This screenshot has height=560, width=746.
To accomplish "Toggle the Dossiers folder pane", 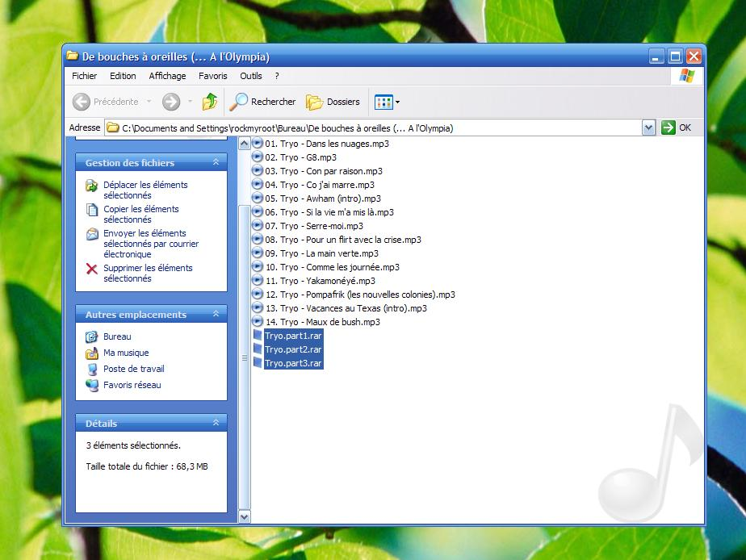I will click(333, 102).
